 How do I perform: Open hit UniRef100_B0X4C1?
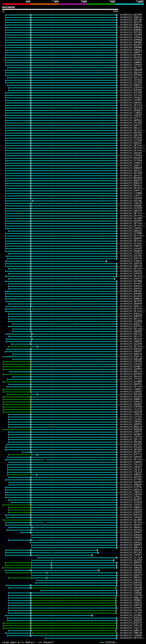131,284
